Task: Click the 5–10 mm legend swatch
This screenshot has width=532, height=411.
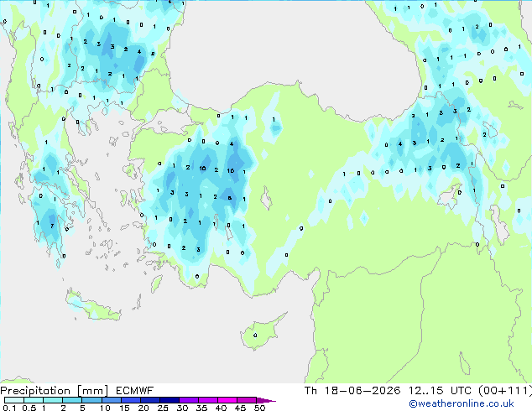Action: 91,400
